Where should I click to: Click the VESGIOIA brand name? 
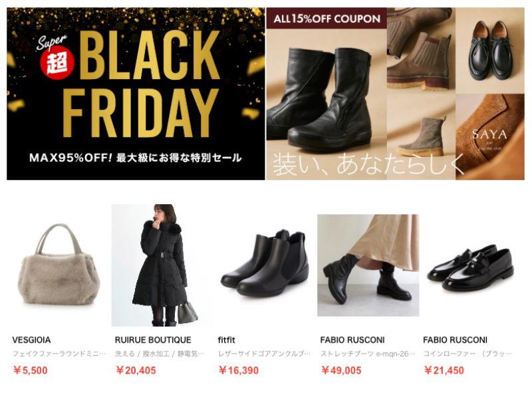click(x=31, y=340)
